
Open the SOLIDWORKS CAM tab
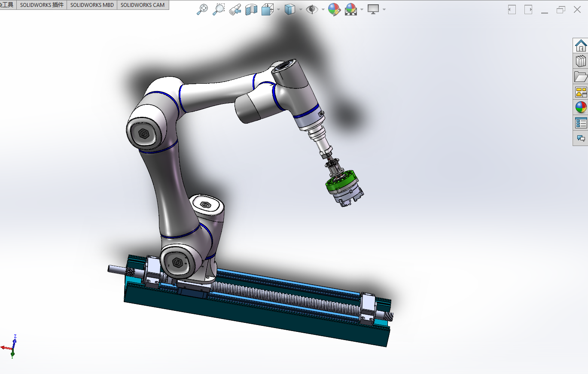[143, 5]
